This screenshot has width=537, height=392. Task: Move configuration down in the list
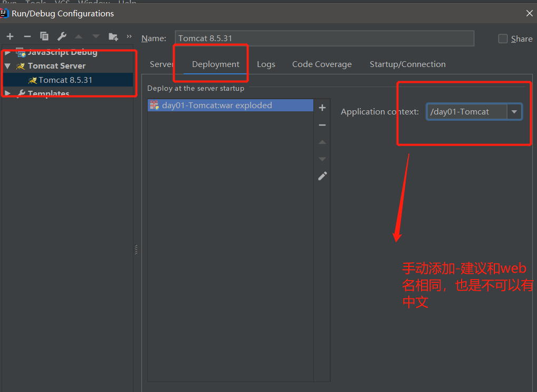coord(96,36)
